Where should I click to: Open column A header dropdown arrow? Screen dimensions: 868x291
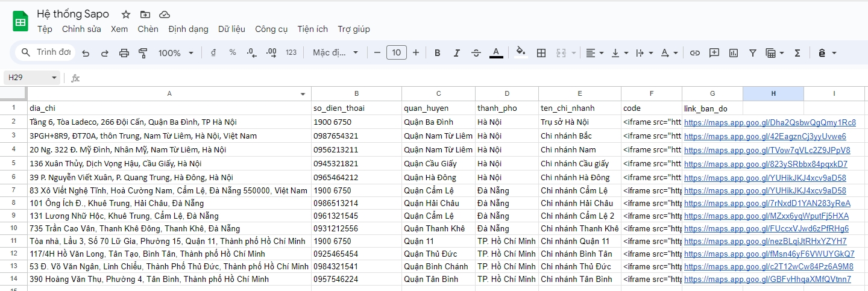[303, 94]
